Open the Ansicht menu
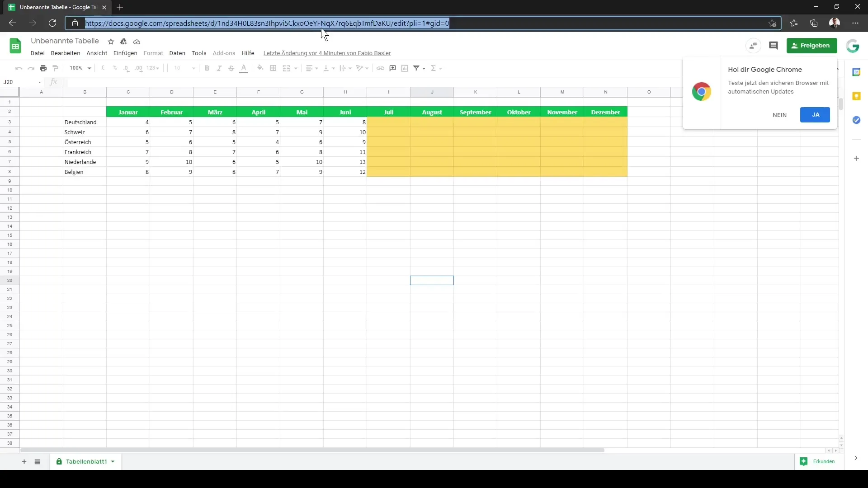Viewport: 868px width, 488px height. (97, 53)
